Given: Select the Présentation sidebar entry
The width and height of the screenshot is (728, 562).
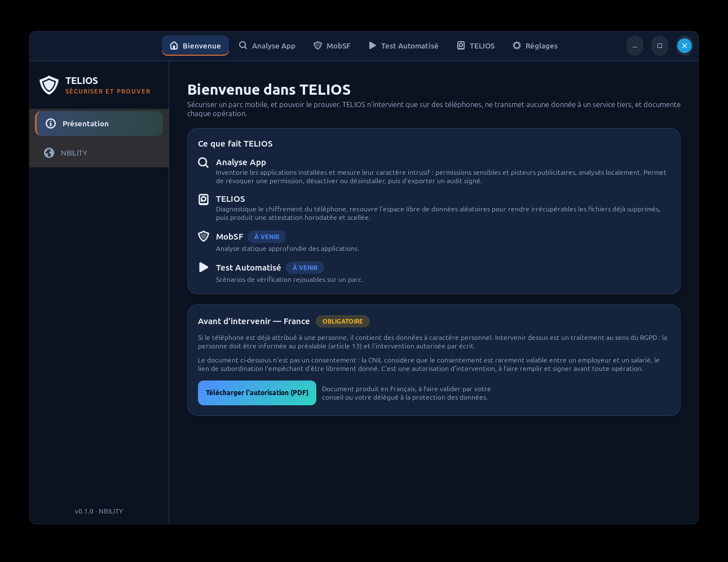Looking at the screenshot, I should [99, 123].
